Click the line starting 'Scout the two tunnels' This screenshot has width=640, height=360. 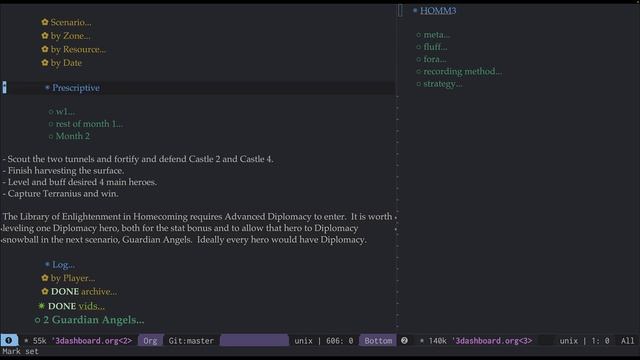point(138,159)
